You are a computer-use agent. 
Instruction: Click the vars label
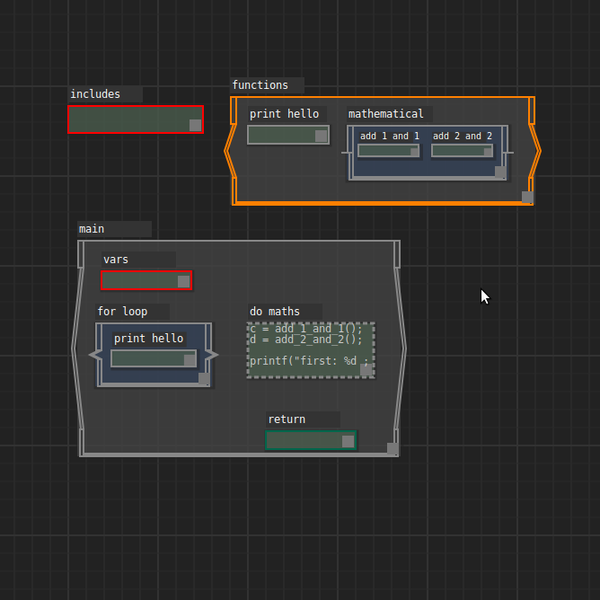pyautogui.click(x=139, y=259)
